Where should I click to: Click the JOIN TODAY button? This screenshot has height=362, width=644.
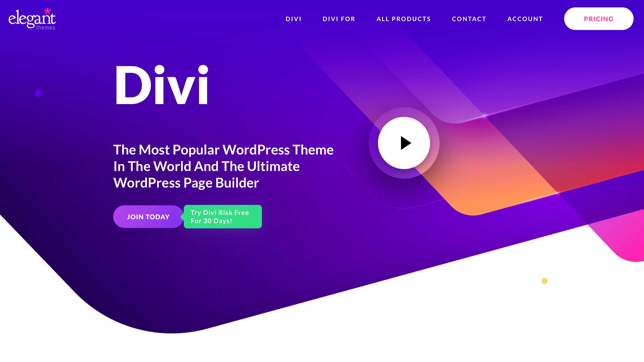point(148,217)
